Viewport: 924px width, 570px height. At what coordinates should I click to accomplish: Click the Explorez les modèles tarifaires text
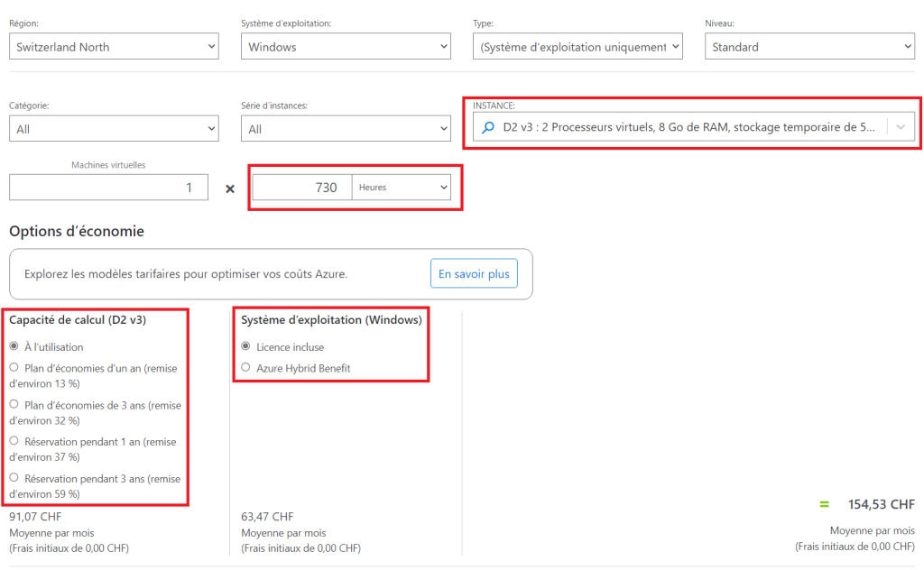coord(186,274)
